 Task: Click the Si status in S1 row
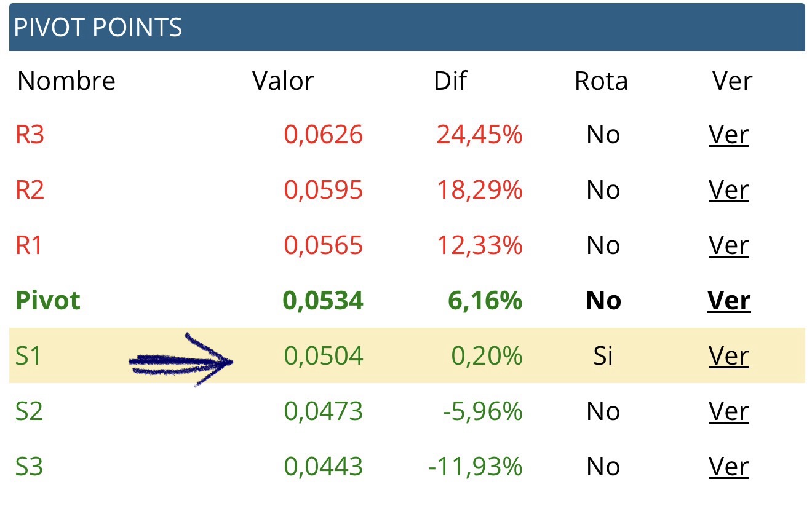[603, 356]
